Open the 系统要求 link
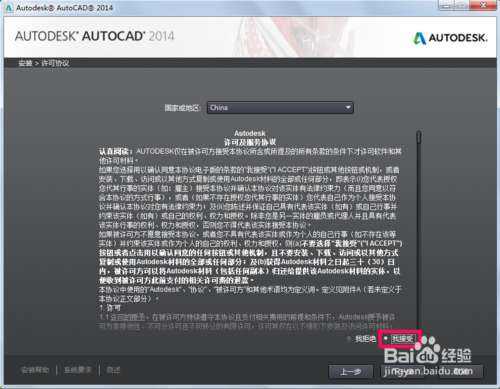This screenshot has width=500, height=389. coord(78,370)
